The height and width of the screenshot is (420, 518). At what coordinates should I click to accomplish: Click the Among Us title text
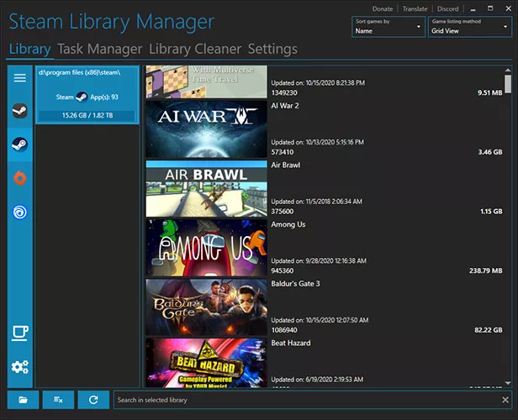point(288,224)
